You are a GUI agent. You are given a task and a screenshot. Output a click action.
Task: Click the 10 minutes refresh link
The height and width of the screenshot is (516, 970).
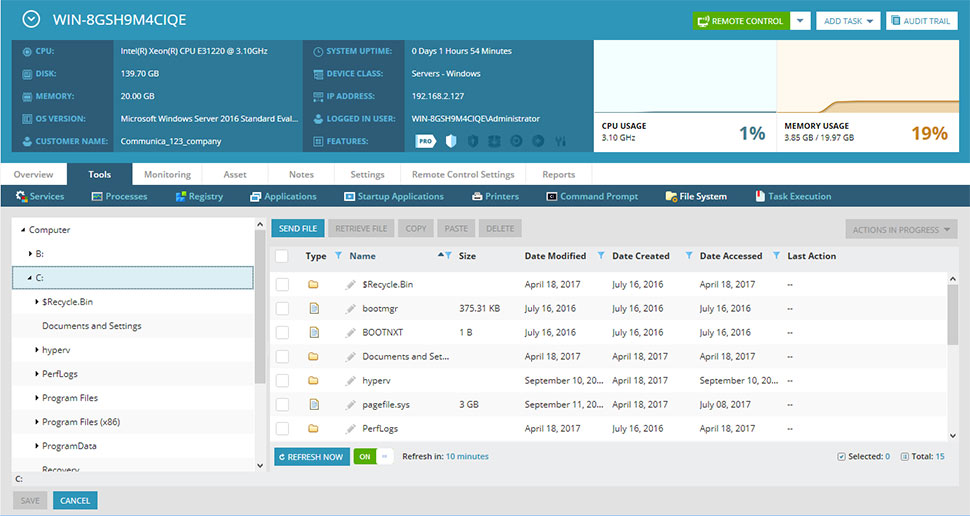467,457
